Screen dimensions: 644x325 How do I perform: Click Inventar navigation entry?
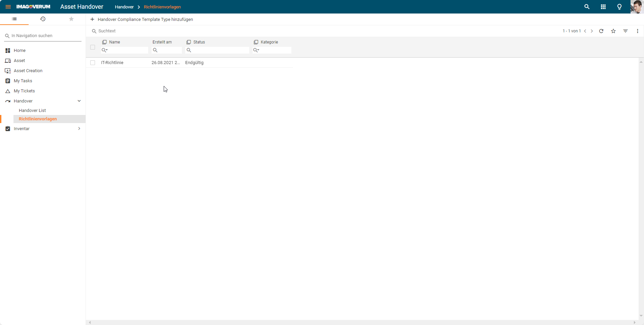(x=22, y=129)
